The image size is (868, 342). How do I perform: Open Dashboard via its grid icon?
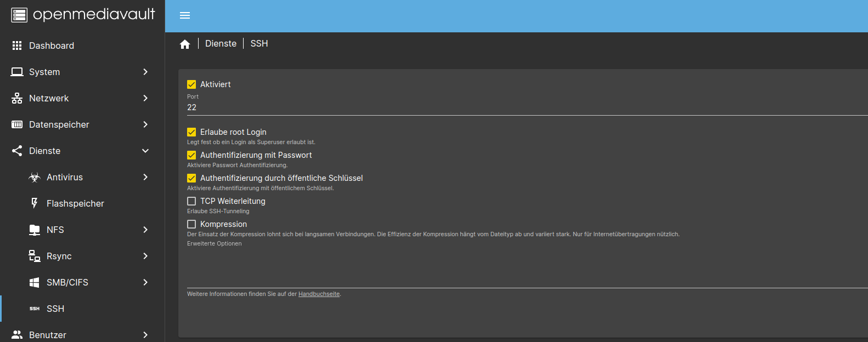[x=17, y=45]
